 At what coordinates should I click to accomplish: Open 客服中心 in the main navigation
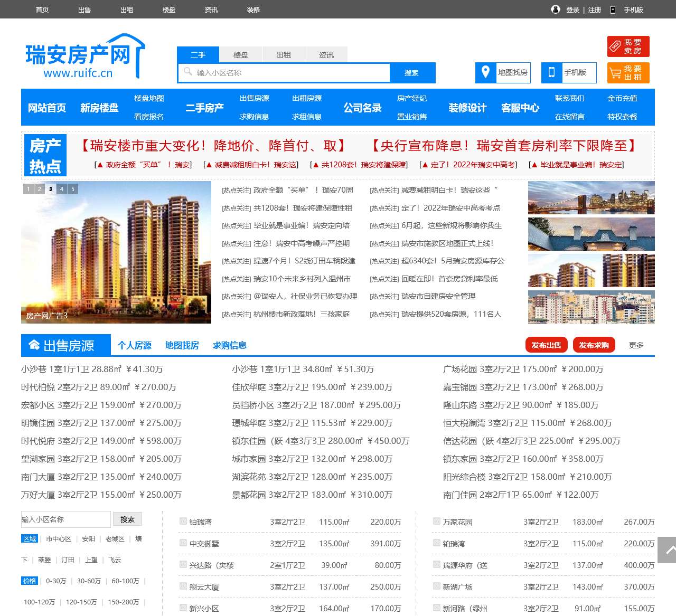point(520,108)
